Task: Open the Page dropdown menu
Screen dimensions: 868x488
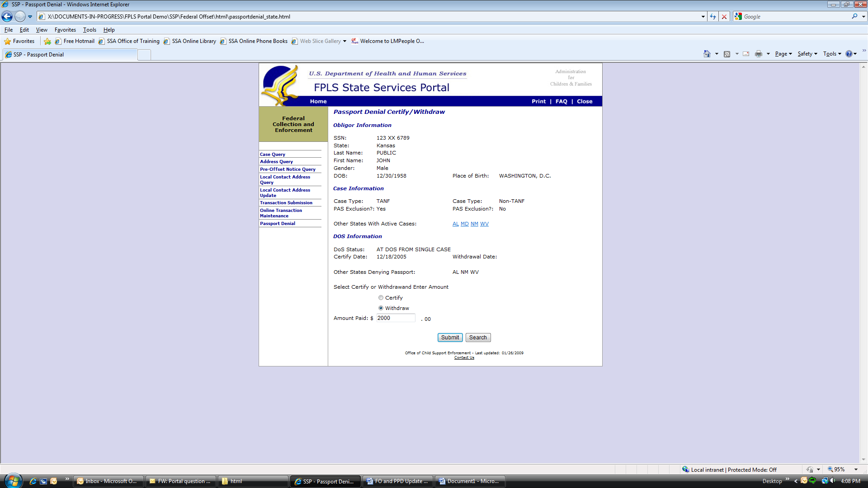Action: pos(783,54)
